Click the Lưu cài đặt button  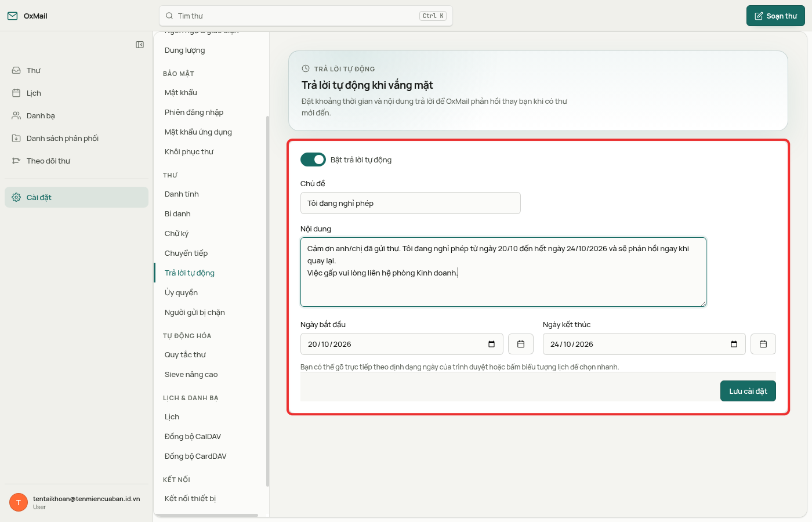748,391
